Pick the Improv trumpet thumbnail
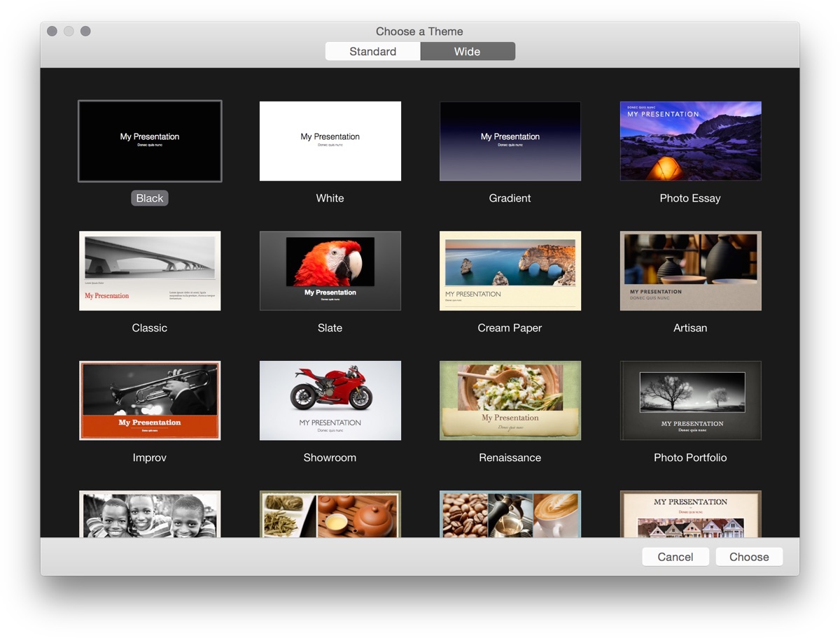Image resolution: width=840 pixels, height=638 pixels. pos(150,400)
